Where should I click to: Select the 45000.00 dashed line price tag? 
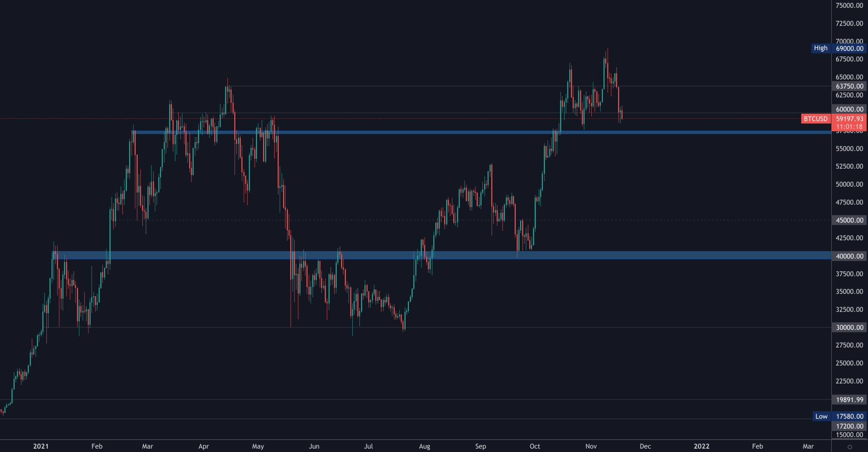pyautogui.click(x=850, y=220)
